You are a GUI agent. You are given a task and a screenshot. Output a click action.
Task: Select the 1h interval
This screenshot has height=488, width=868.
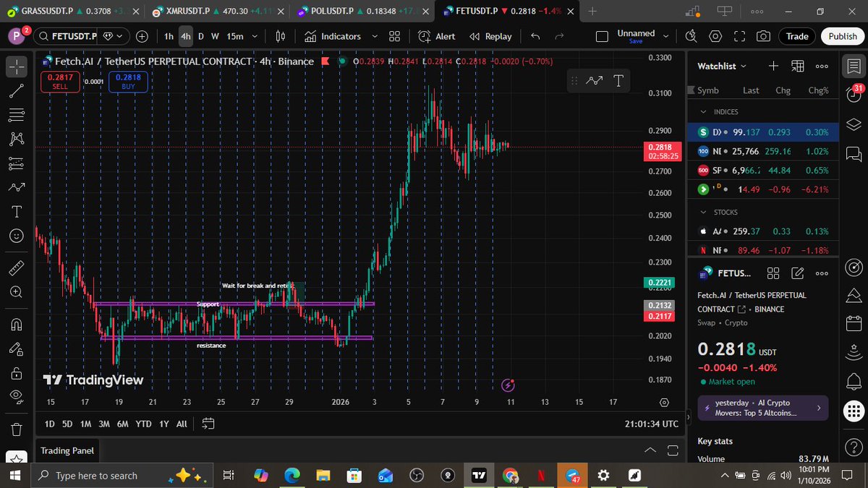[169, 36]
